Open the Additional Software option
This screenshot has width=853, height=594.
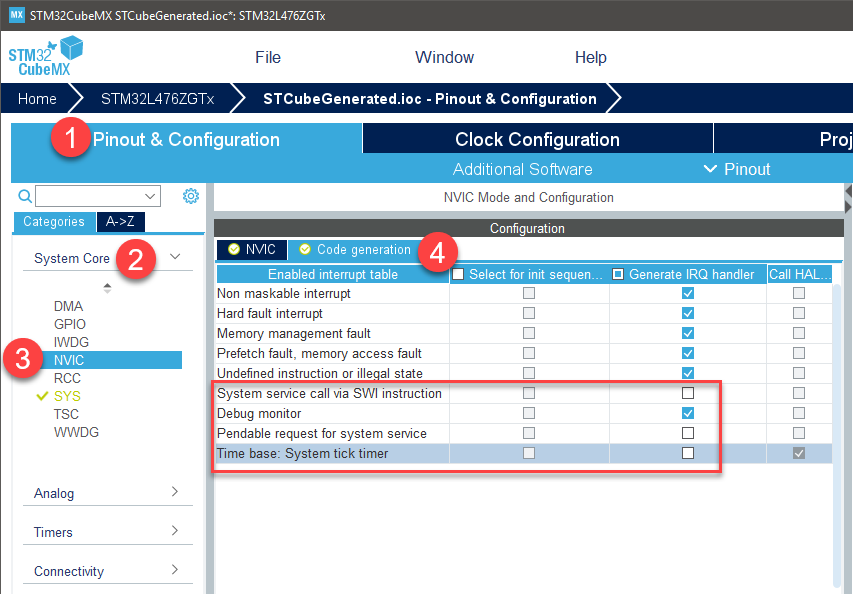[x=522, y=169]
